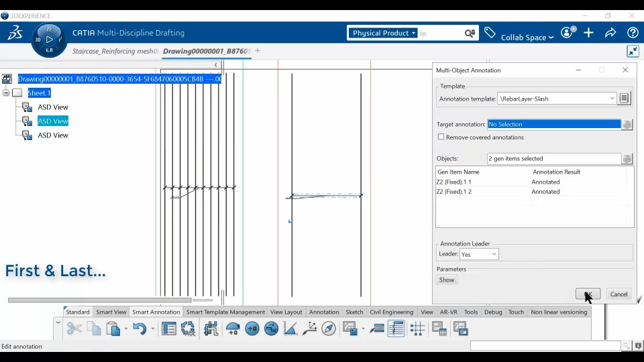Click the round +0 annotation icon
644x362 pixels.
tap(252, 328)
